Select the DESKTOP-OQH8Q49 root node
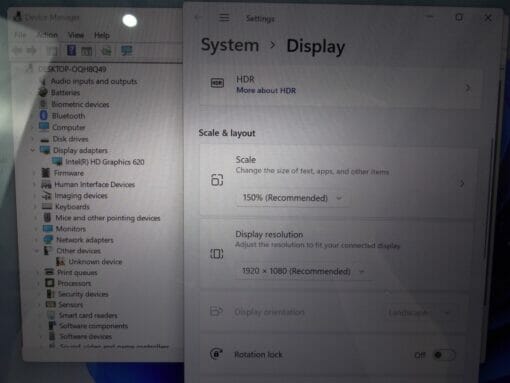Screen dimensions: 510x383 [x=73, y=69]
